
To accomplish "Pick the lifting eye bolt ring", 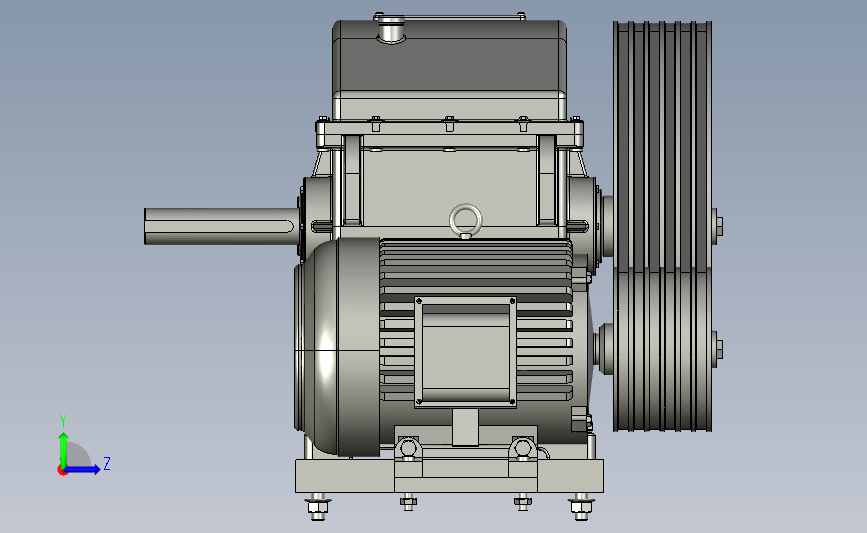I will pos(466,220).
